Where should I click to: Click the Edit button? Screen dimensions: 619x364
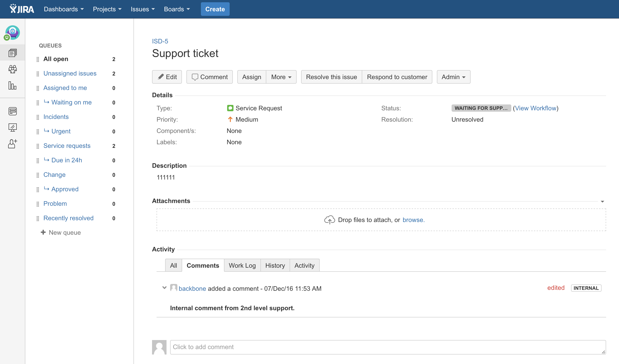coord(167,77)
